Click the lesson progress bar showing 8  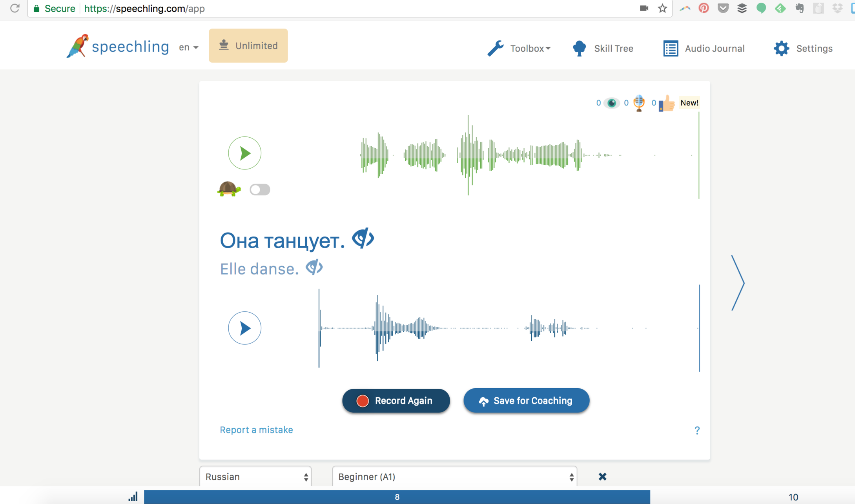[397, 497]
